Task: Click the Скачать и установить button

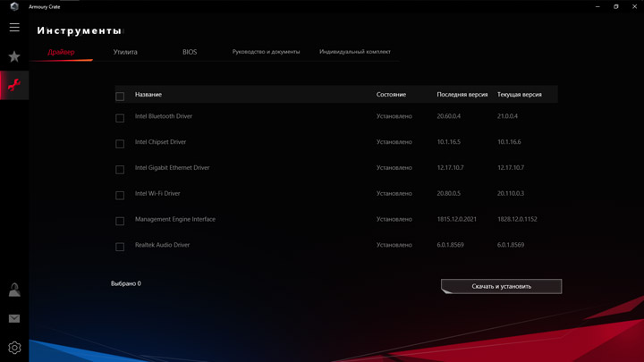Action: point(502,287)
